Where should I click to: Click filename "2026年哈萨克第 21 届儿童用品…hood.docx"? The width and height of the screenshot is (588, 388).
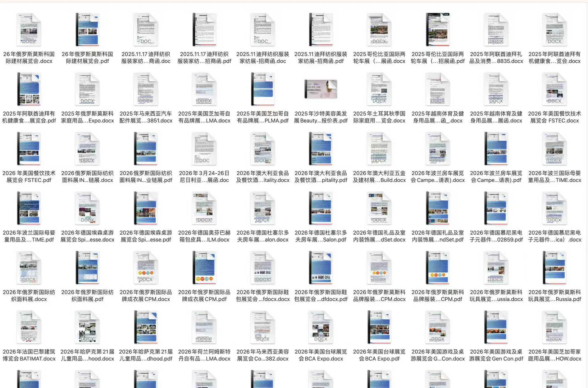click(x=87, y=355)
